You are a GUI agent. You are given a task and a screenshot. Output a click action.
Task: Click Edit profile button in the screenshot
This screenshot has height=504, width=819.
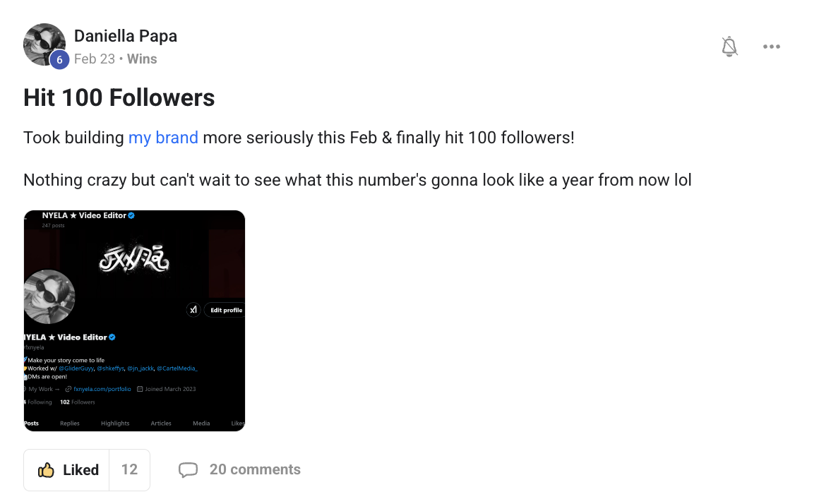(x=225, y=310)
